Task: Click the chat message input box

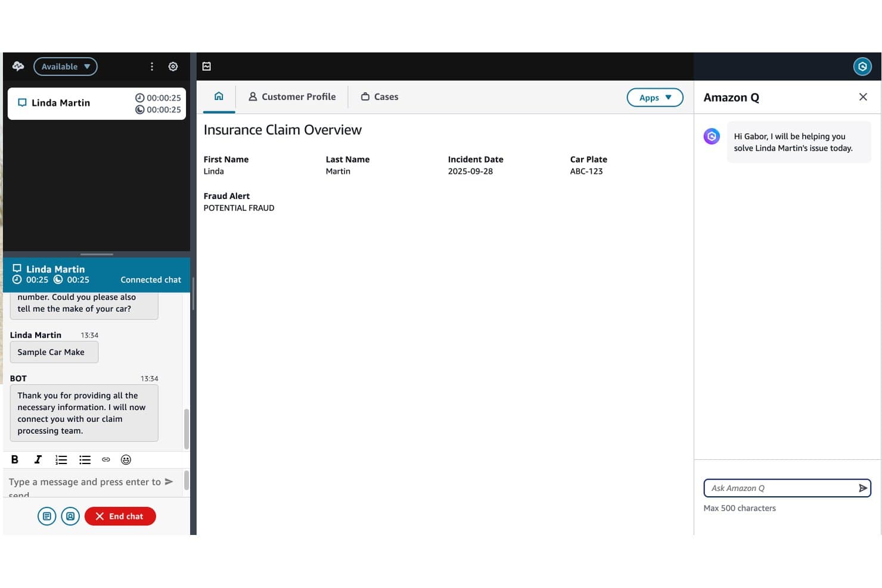Action: pos(85,484)
